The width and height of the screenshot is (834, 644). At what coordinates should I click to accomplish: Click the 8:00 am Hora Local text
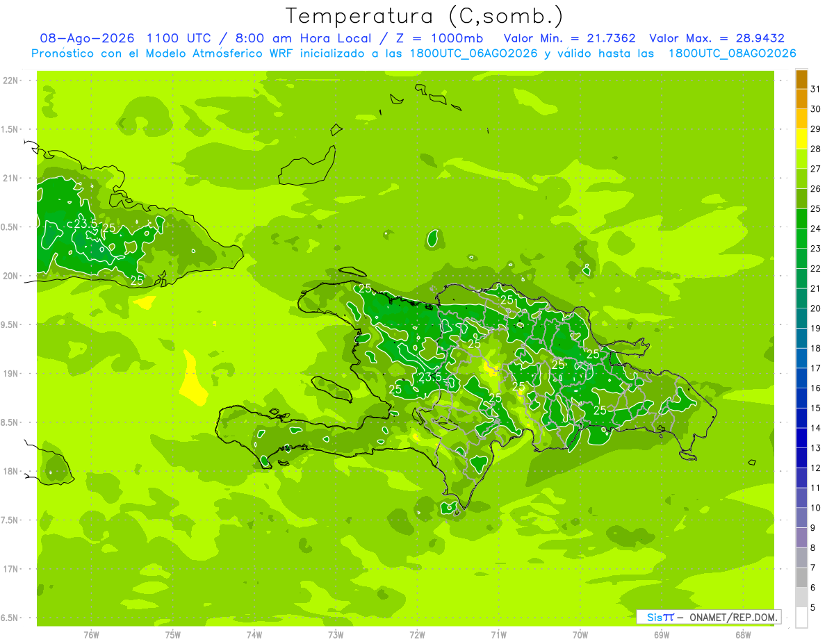[302, 38]
